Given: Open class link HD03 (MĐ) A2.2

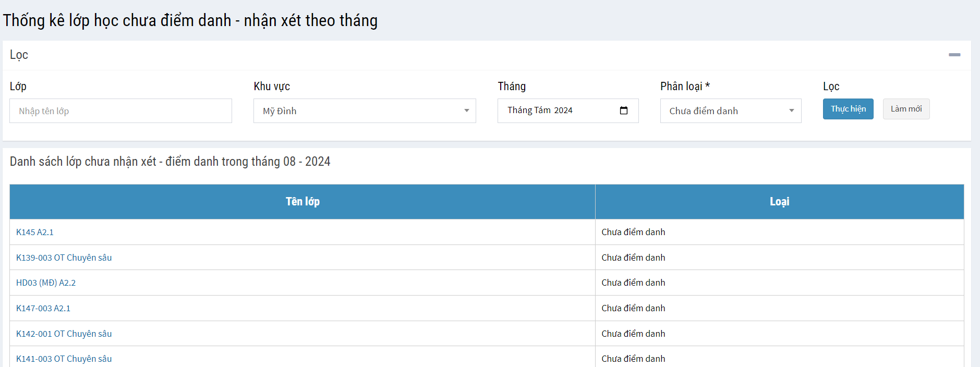Looking at the screenshot, I should pyautogui.click(x=46, y=283).
